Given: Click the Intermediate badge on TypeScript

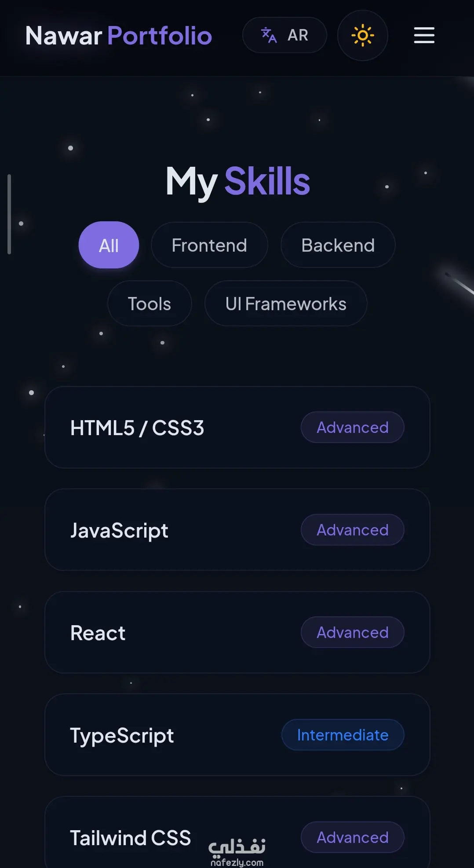Looking at the screenshot, I should coord(343,735).
